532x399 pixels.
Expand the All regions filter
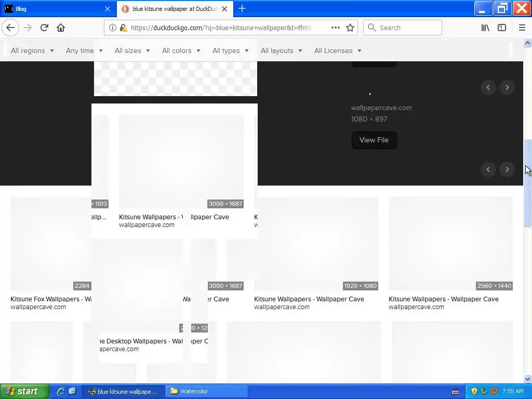(x=32, y=50)
